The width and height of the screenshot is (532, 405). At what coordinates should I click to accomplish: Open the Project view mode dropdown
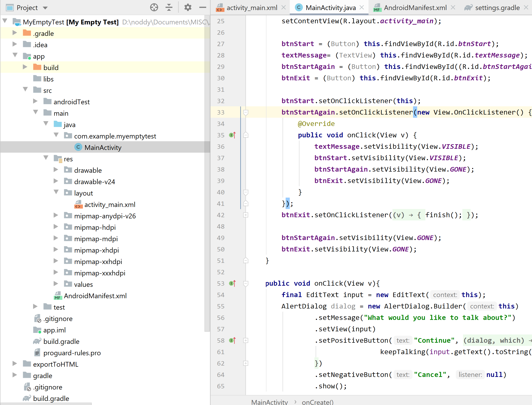(45, 8)
